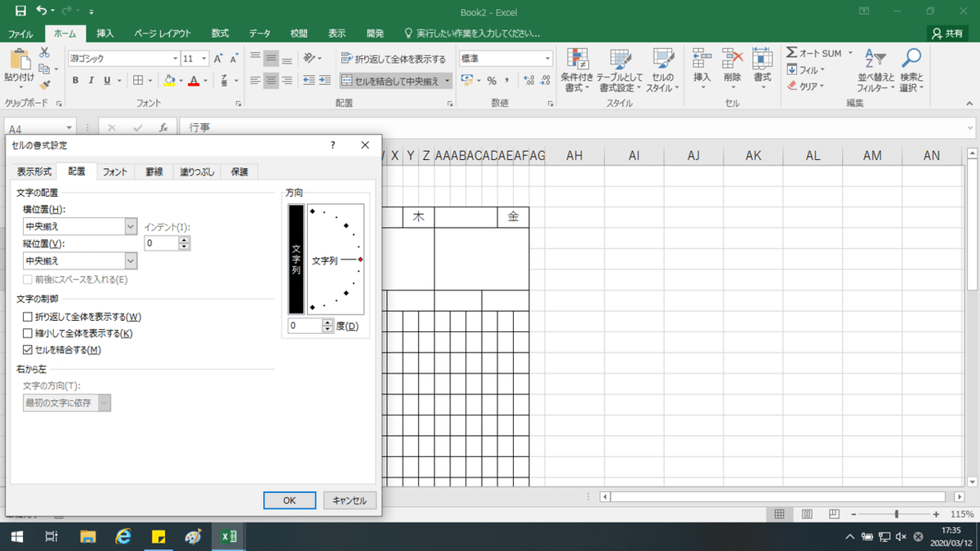Click Increase Decimal icon
Viewport: 980px width, 551px height.
529,80
